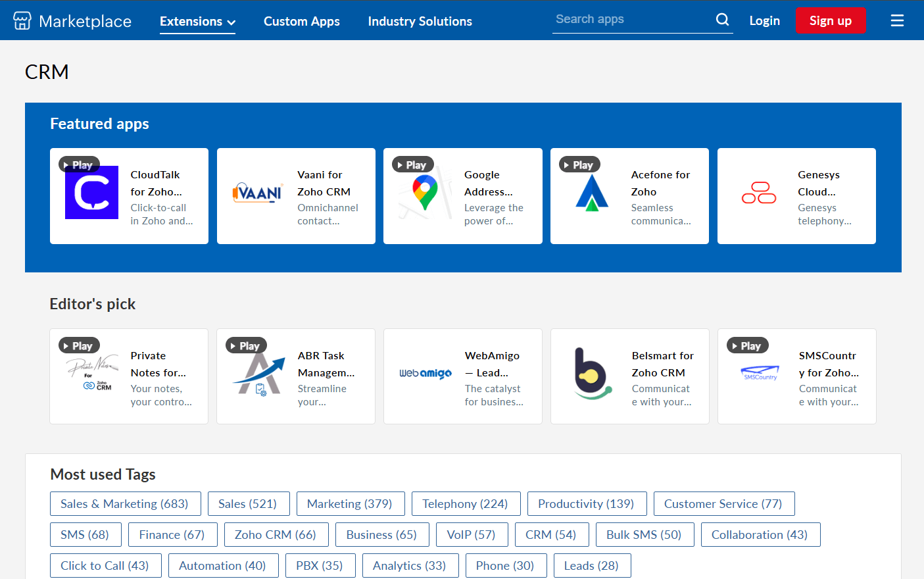
Task: Select the Leads (28) tag
Action: [x=592, y=566]
